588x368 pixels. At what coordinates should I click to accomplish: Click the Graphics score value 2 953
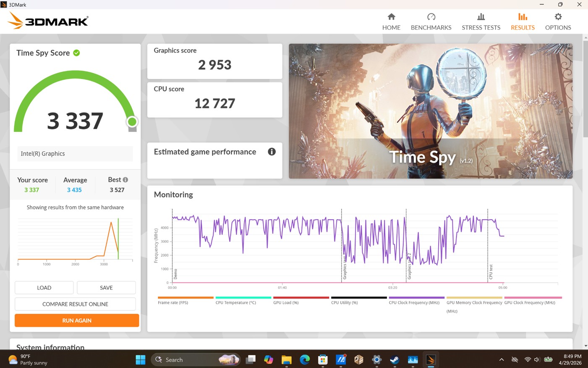(x=214, y=65)
